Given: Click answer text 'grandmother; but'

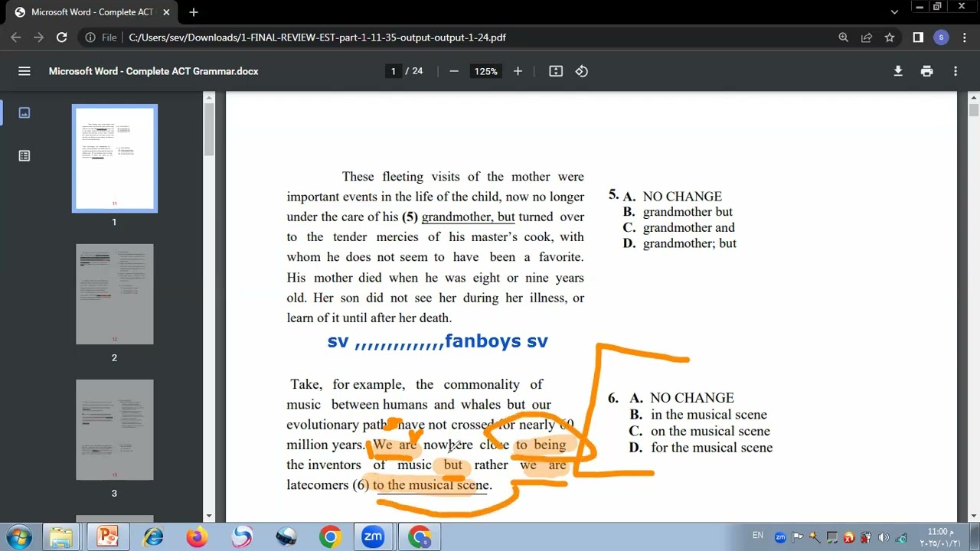Looking at the screenshot, I should [690, 243].
